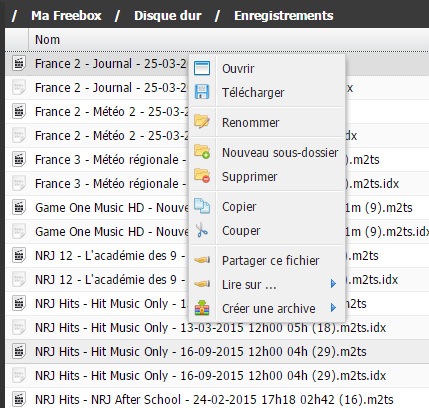Select second France 3 - Météo régionale file name

click(112, 183)
